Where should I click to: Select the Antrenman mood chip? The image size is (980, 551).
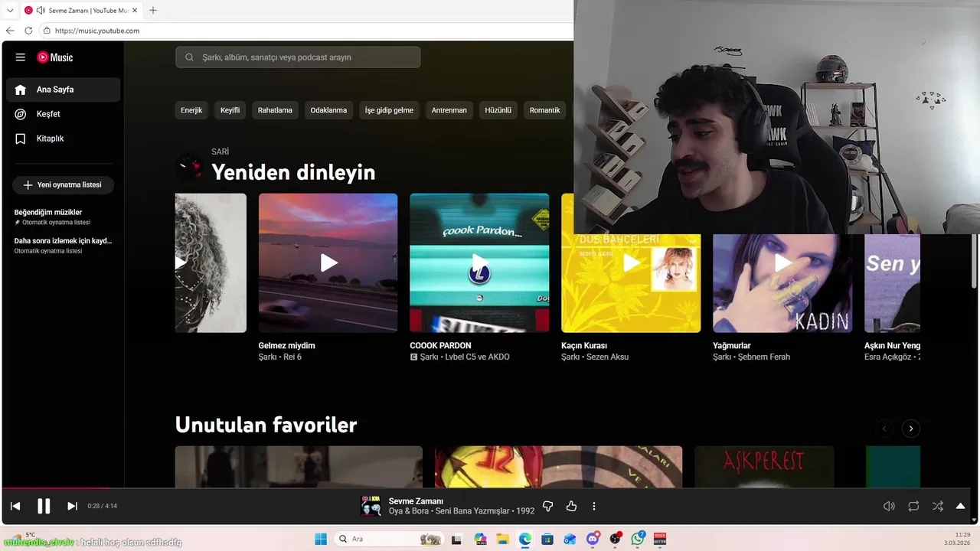(x=449, y=110)
